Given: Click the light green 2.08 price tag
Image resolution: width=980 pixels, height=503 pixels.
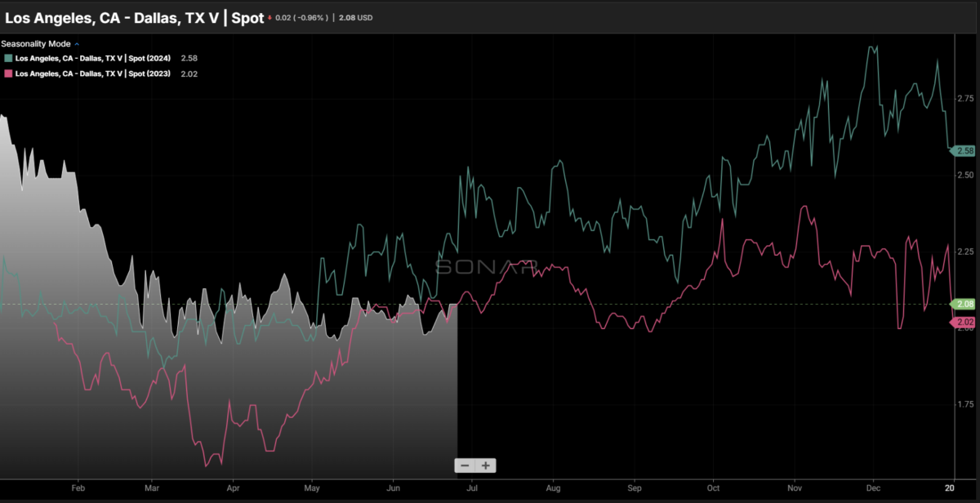Looking at the screenshot, I should pyautogui.click(x=965, y=304).
